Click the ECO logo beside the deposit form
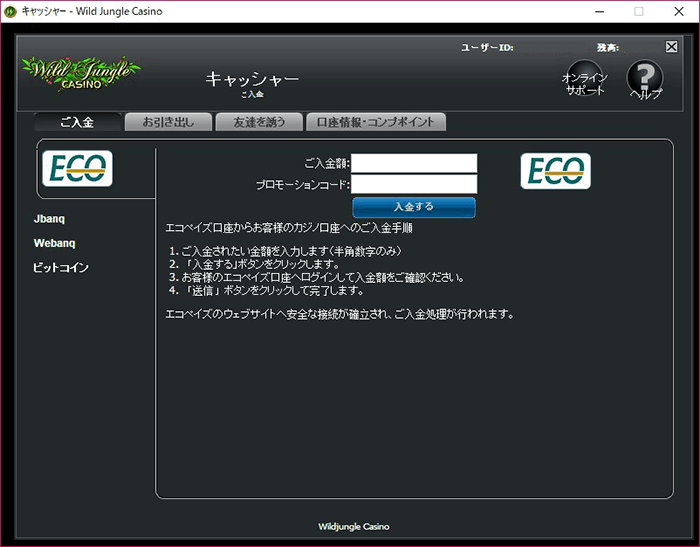The height and width of the screenshot is (547, 700). (x=555, y=171)
